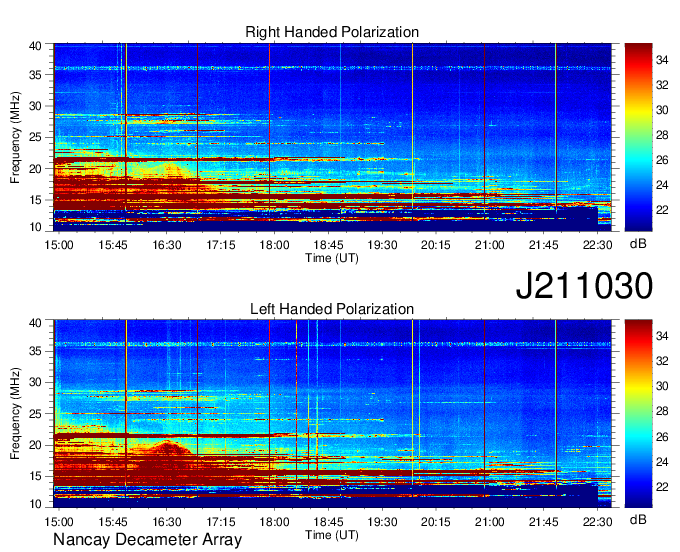Click the "21:00" time tick on the Right Handed plot

[x=490, y=245]
